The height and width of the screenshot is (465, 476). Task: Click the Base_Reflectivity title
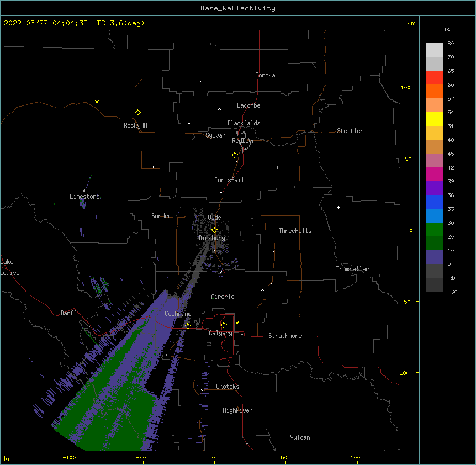click(238, 8)
